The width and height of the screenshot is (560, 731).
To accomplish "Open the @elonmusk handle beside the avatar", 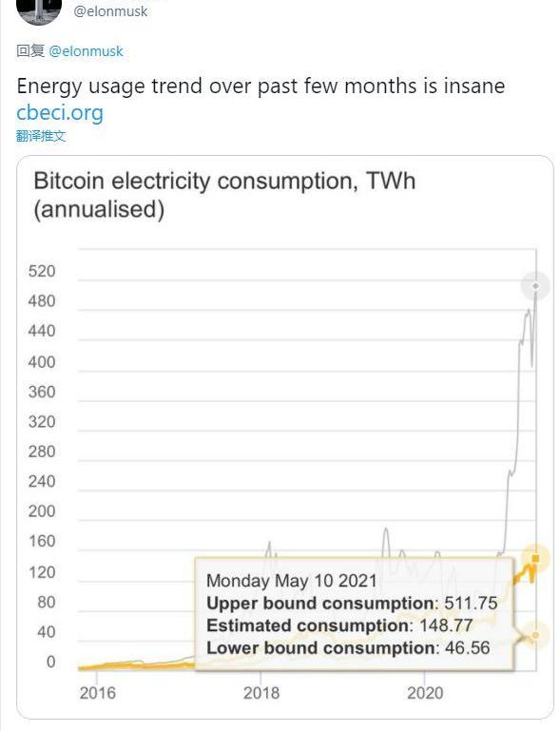I will [110, 11].
